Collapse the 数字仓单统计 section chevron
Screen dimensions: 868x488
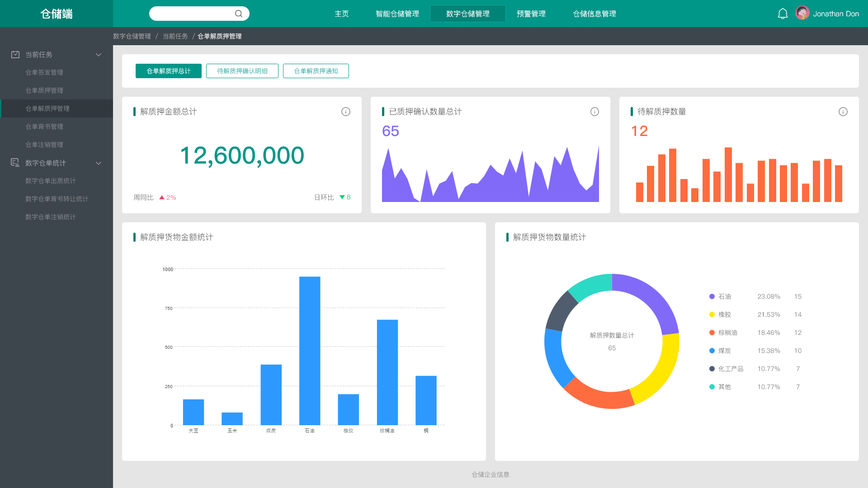(99, 163)
